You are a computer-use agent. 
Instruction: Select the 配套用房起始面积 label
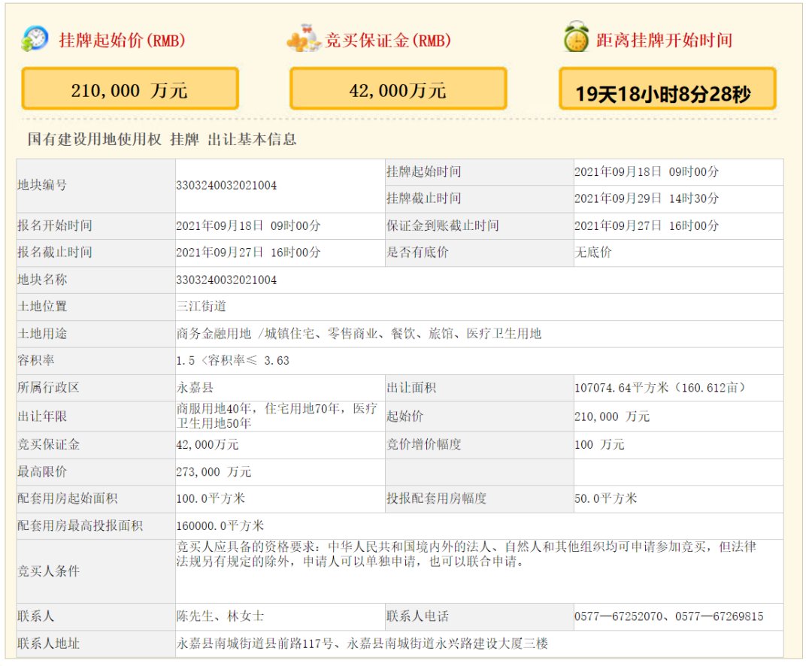[68, 498]
